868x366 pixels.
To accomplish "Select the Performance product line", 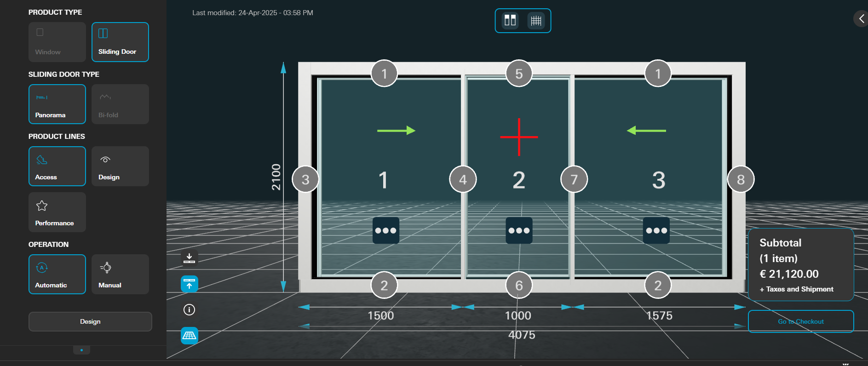I will click(57, 212).
